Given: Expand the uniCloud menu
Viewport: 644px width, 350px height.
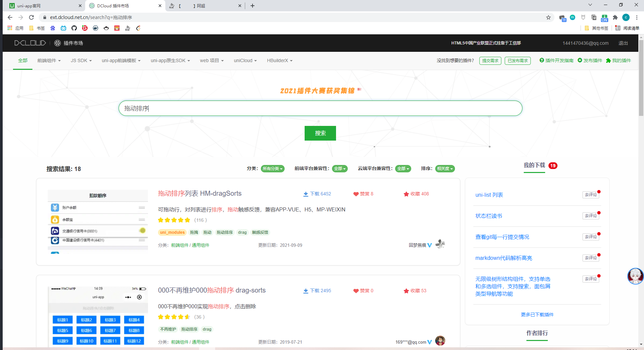Looking at the screenshot, I should (245, 60).
